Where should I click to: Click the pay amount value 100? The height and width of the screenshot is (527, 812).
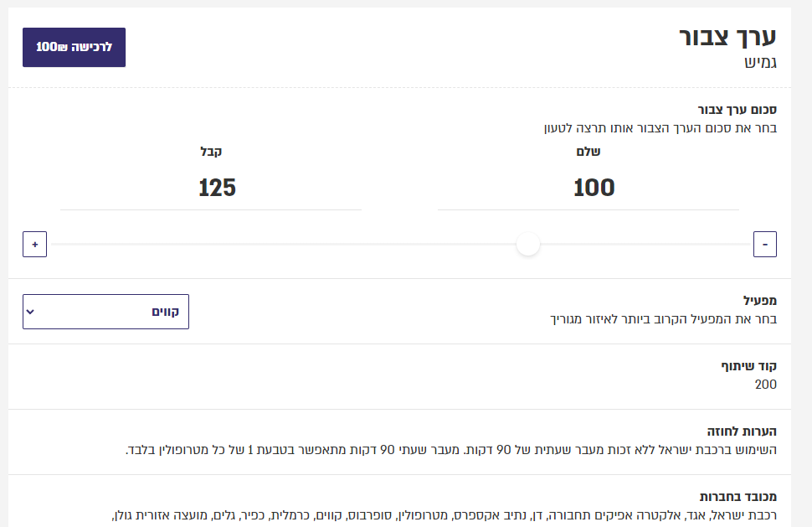tap(594, 188)
